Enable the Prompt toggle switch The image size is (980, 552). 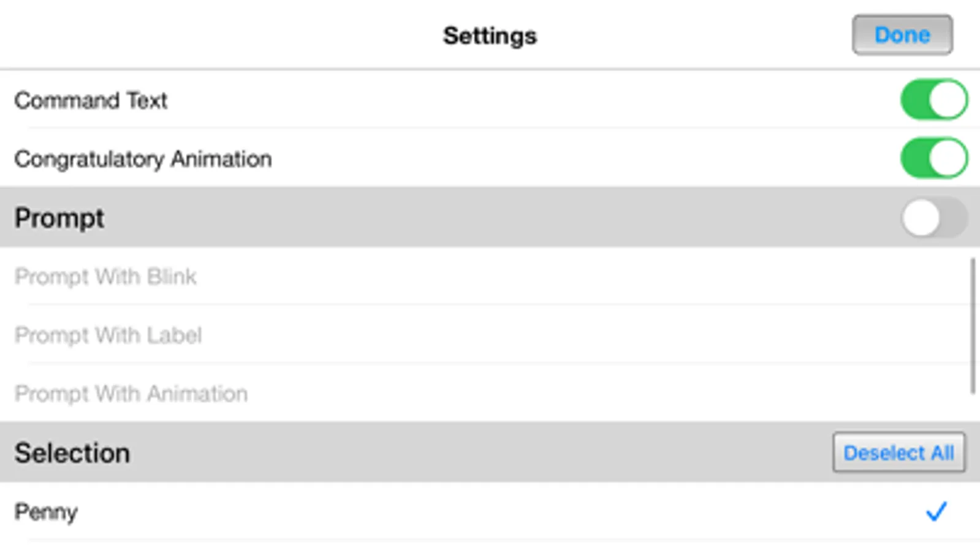click(x=933, y=218)
